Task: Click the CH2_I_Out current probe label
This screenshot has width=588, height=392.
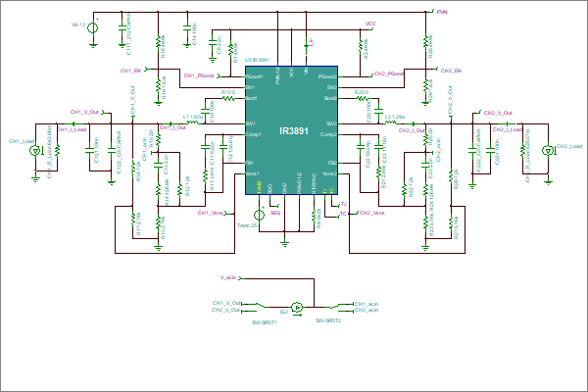Action: [412, 130]
